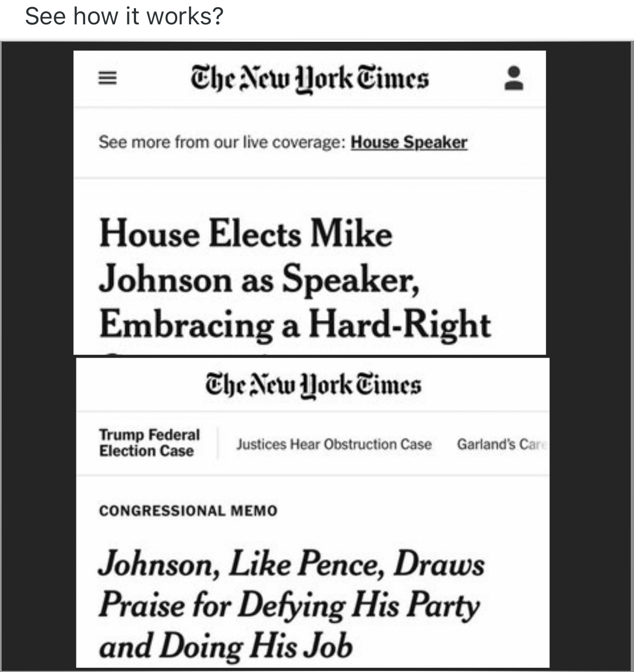Click 'See more from our live coverage' text
634x672 pixels.
(x=222, y=143)
